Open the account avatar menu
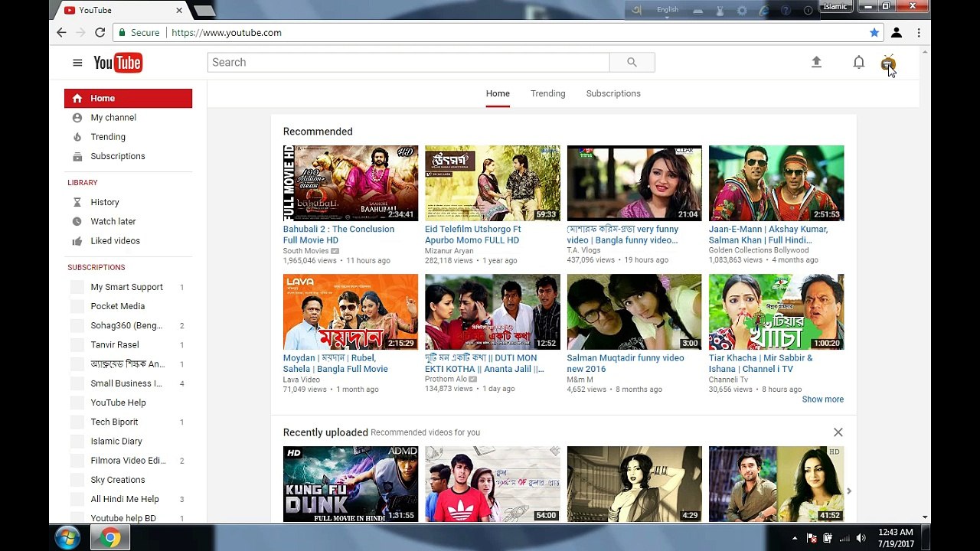 coord(888,63)
